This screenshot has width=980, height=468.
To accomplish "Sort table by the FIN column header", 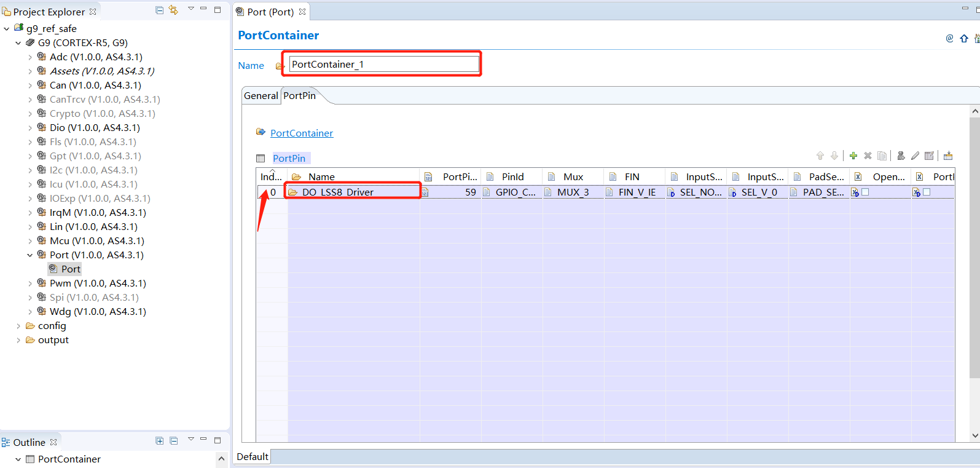I will [635, 176].
